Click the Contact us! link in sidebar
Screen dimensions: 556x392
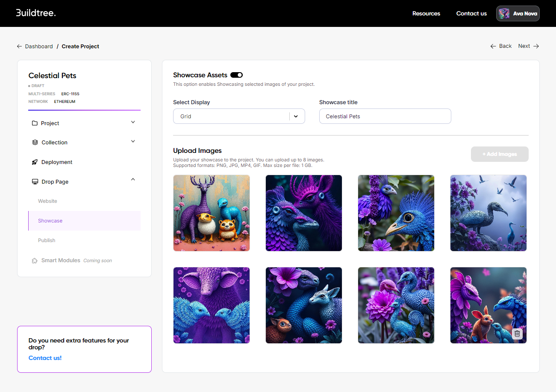point(45,358)
